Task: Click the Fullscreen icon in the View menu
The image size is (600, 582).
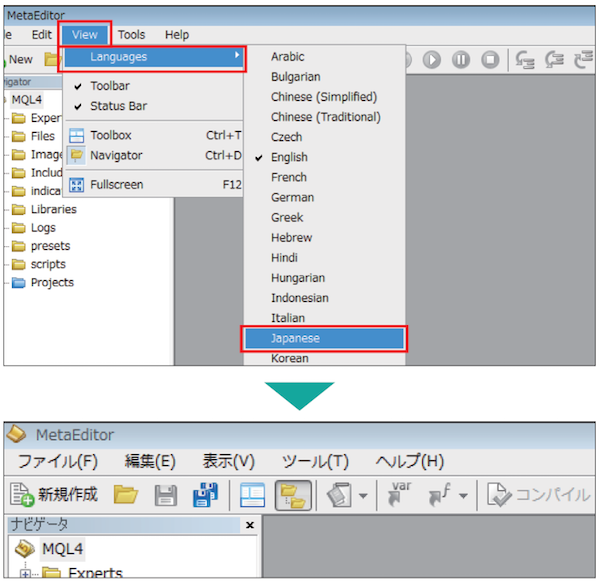Action: pos(77,185)
